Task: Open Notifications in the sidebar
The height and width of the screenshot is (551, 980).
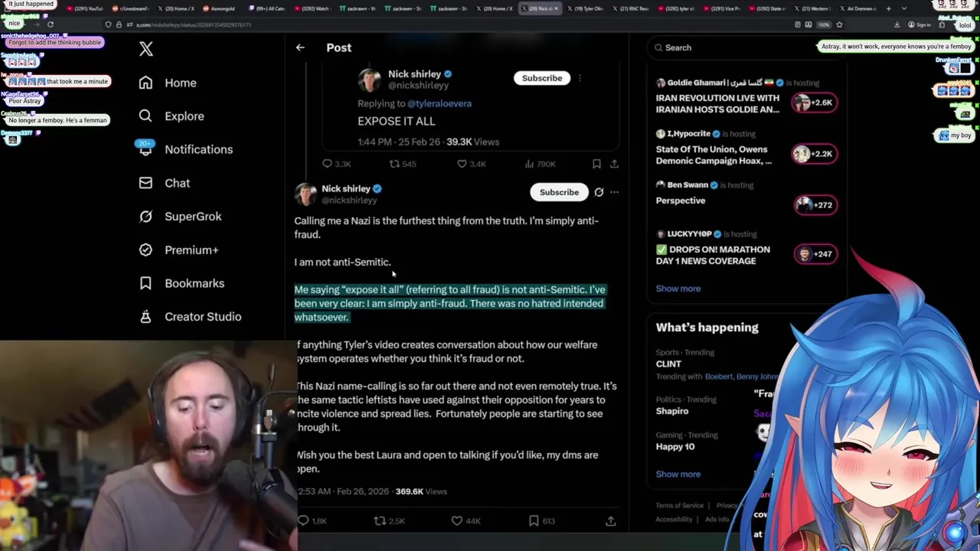Action: click(185, 149)
